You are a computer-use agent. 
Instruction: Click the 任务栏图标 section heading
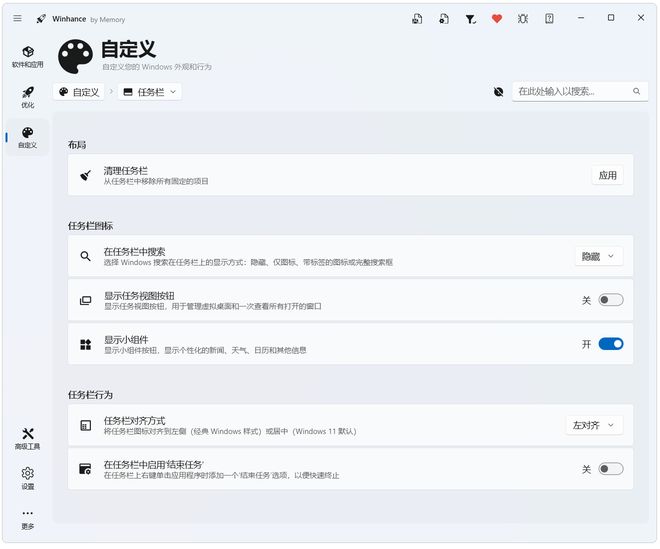click(x=90, y=226)
